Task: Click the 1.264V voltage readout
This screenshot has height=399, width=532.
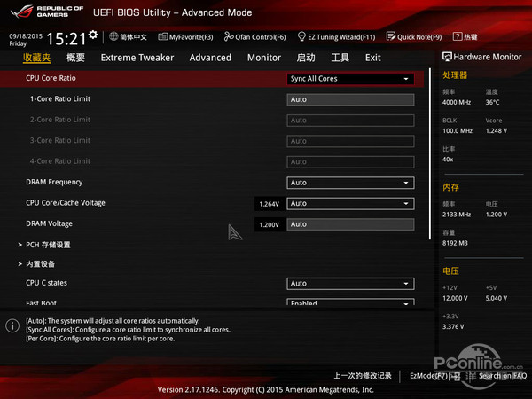Action: [270, 204]
